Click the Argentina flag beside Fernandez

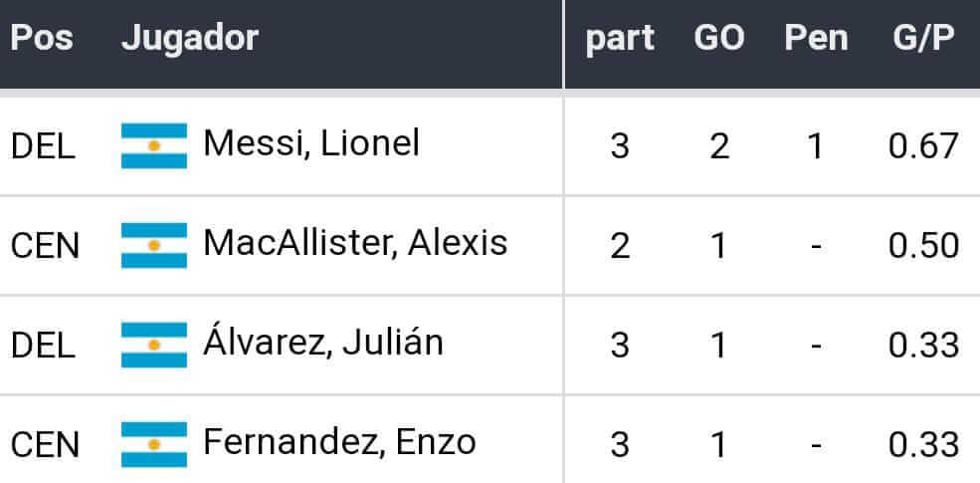click(x=154, y=443)
